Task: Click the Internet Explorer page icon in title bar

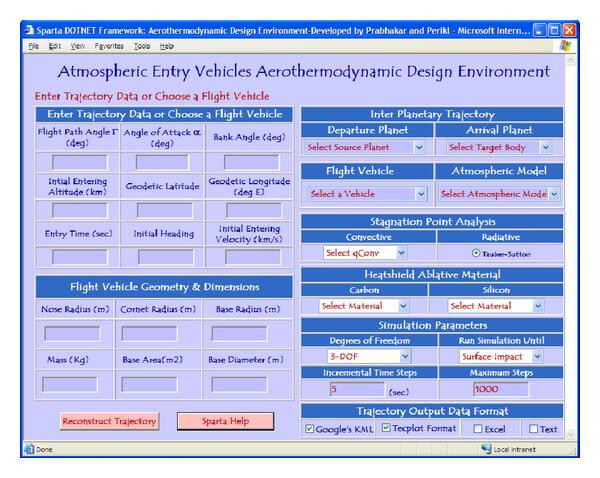Action: tap(29, 30)
